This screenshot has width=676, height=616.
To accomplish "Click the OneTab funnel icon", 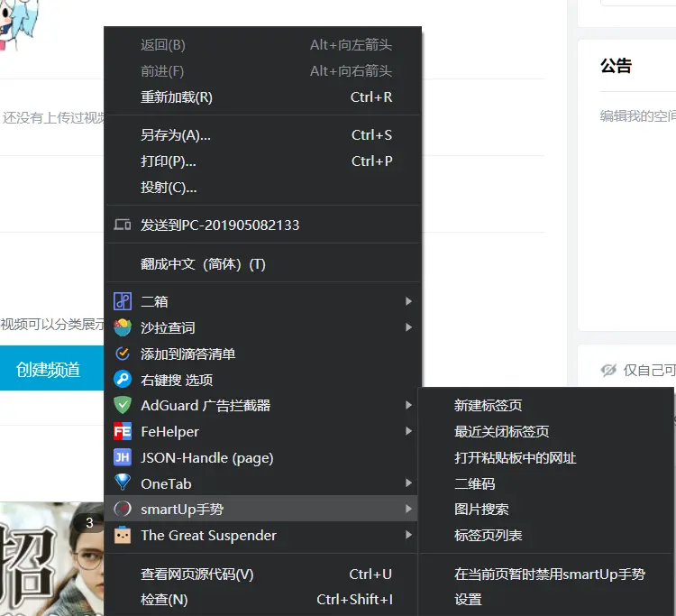I will point(123,483).
